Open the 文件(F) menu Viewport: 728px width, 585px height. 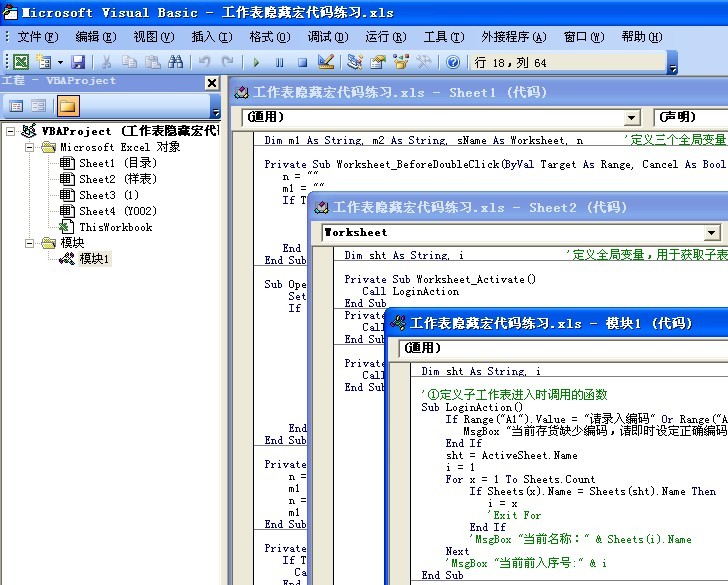coord(38,36)
